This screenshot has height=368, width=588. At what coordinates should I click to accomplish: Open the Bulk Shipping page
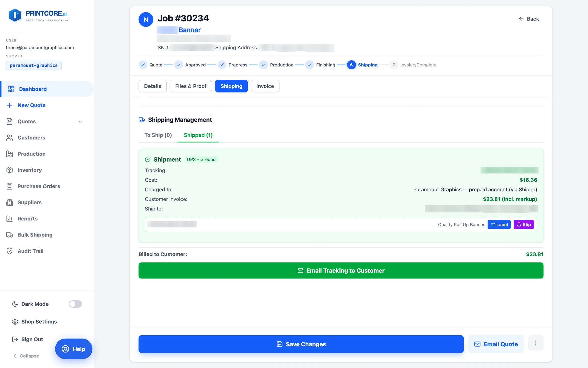click(x=35, y=235)
